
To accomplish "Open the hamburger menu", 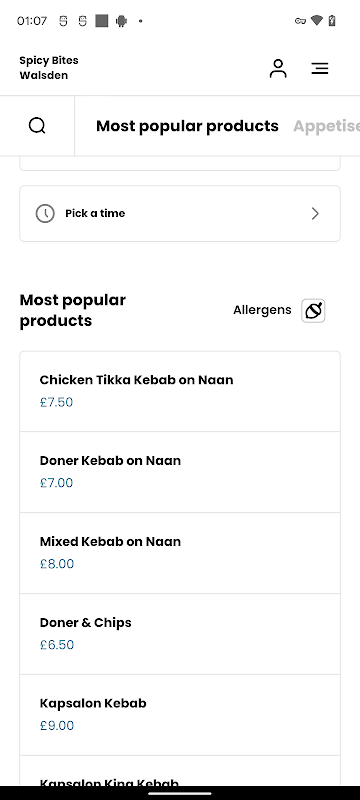I will tap(320, 68).
